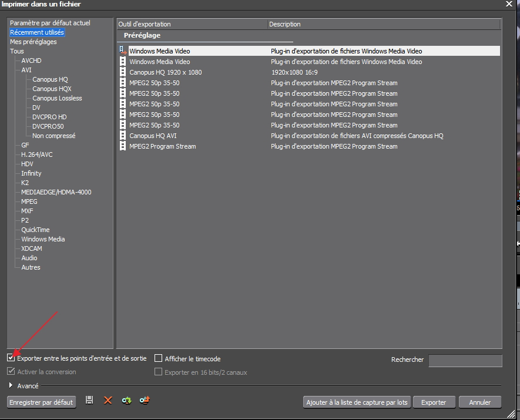The width and height of the screenshot is (520, 420).
Task: Enable the Afficher le timecode checkbox
Action: [159, 358]
